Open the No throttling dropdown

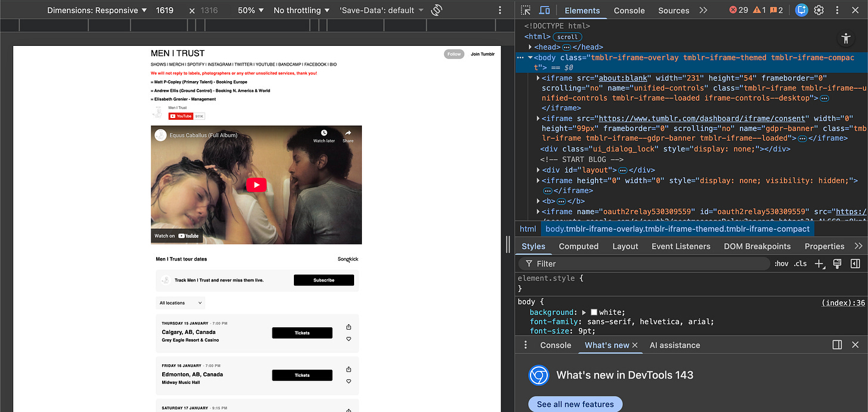pyautogui.click(x=302, y=10)
